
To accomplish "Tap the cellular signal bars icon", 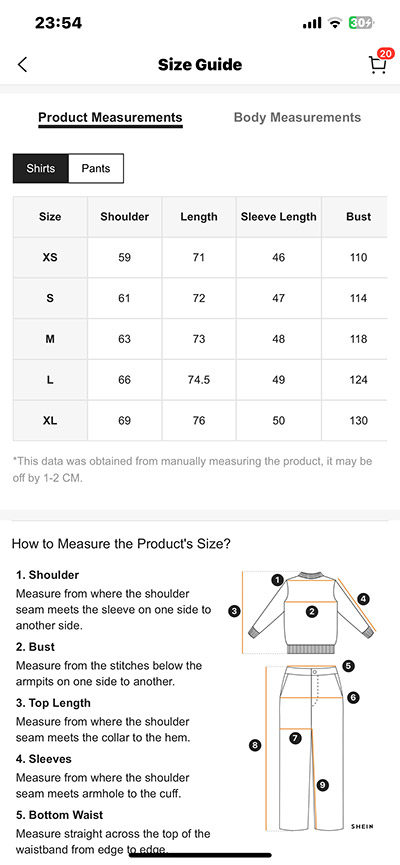I will point(312,23).
